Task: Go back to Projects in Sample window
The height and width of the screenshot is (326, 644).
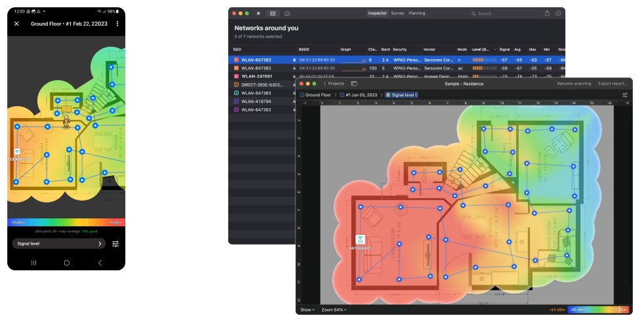Action: [334, 84]
